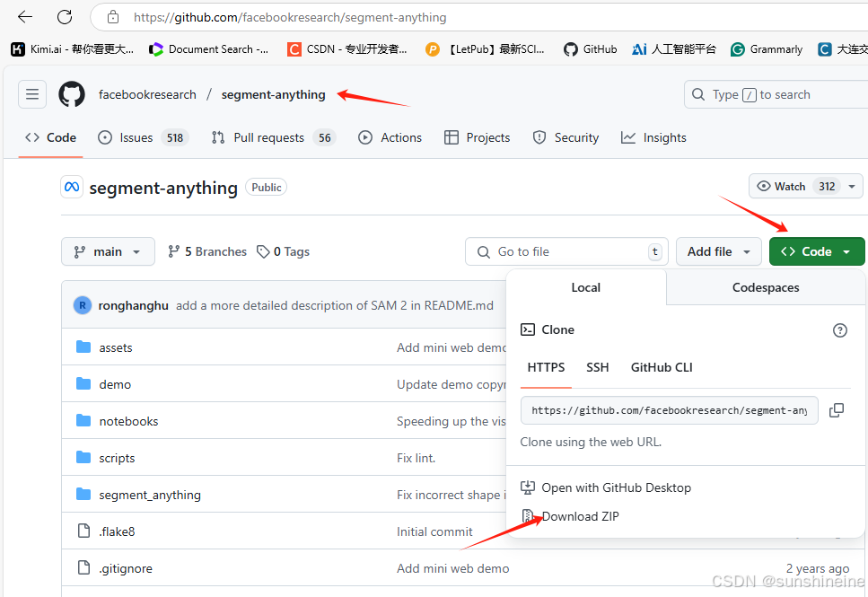Screen dimensions: 868x597
Task: Choose Open with GitHub Desktop
Action: point(606,487)
